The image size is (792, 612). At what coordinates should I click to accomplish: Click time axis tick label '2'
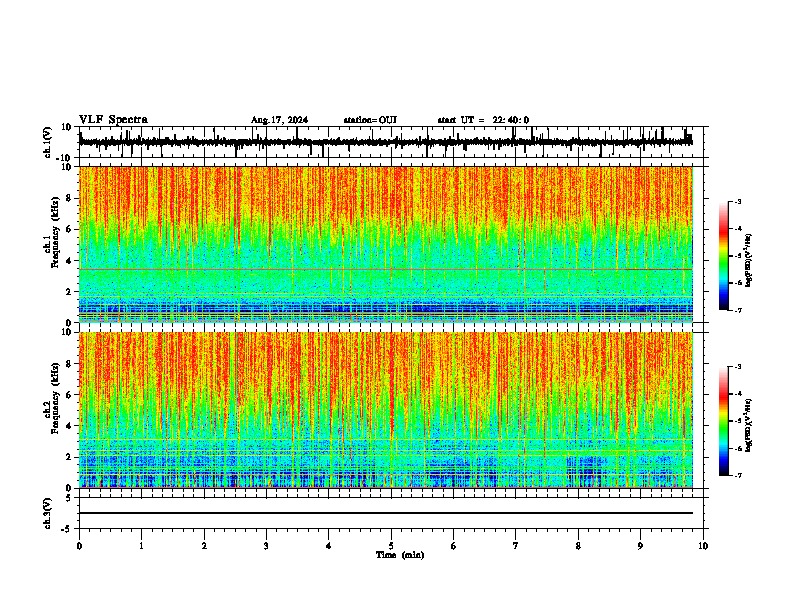(204, 546)
